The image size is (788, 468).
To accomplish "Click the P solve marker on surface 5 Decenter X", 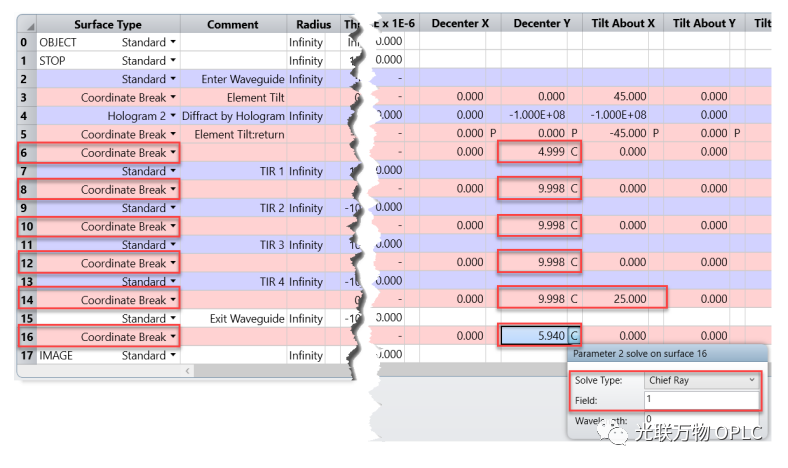I will (492, 134).
